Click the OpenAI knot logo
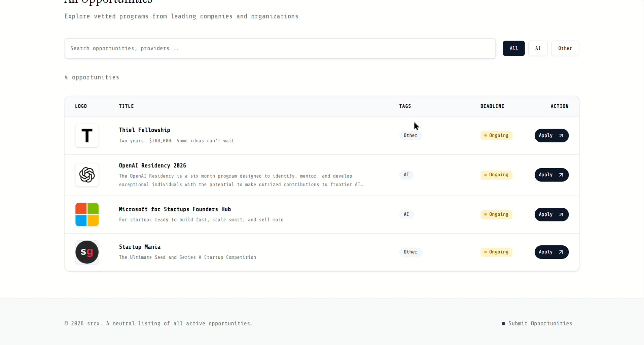Screen dimensions: 644x345 point(87,175)
